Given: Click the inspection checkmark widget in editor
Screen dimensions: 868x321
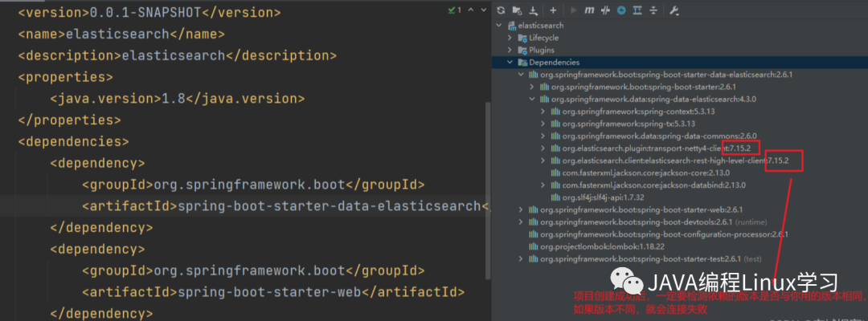Looking at the screenshot, I should [x=454, y=10].
